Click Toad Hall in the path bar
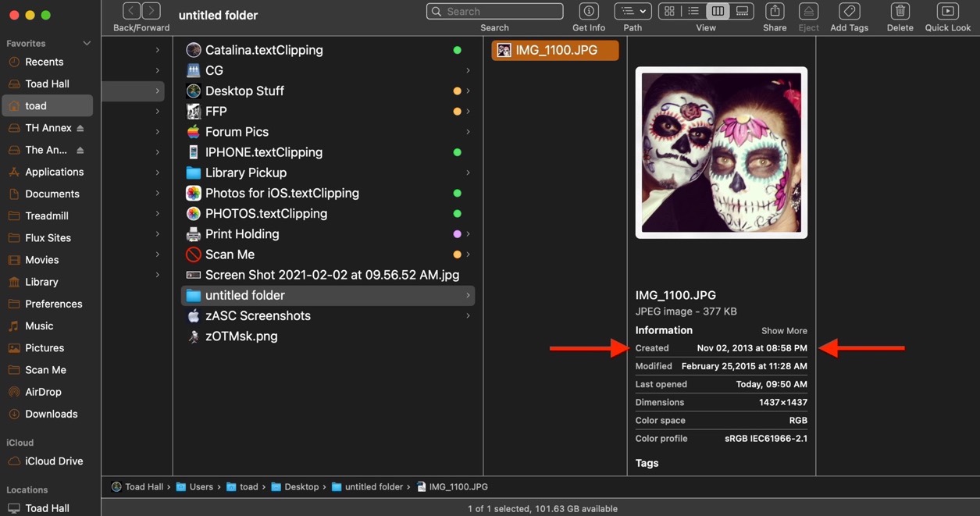This screenshot has height=516, width=980. 137,486
